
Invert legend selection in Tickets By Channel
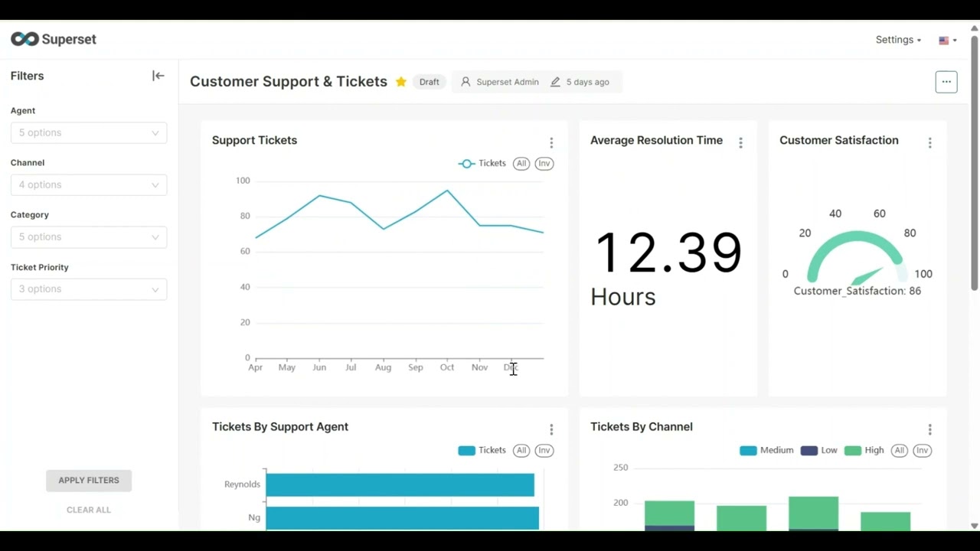[x=922, y=450]
